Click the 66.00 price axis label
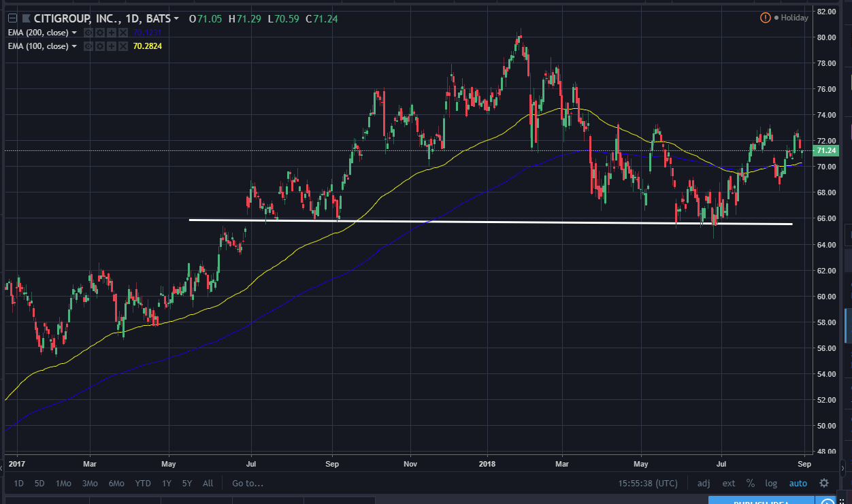This screenshot has height=504, width=852. coord(826,218)
